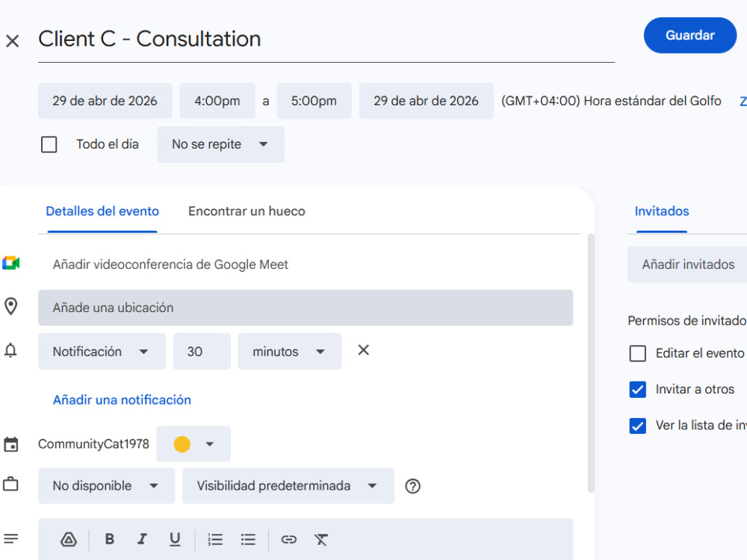Toggle underline formatting in description

point(175,539)
